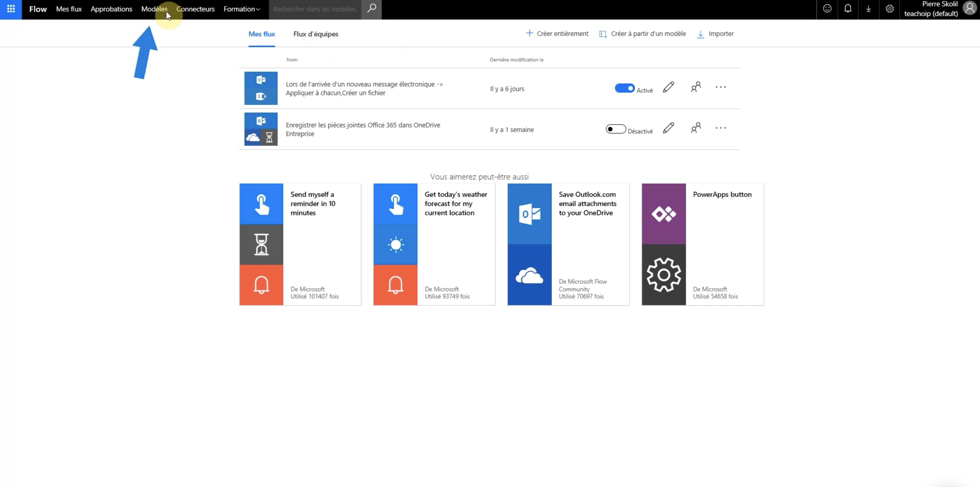Open 'Send myself a reminder in 10 minutes' title

(313, 203)
